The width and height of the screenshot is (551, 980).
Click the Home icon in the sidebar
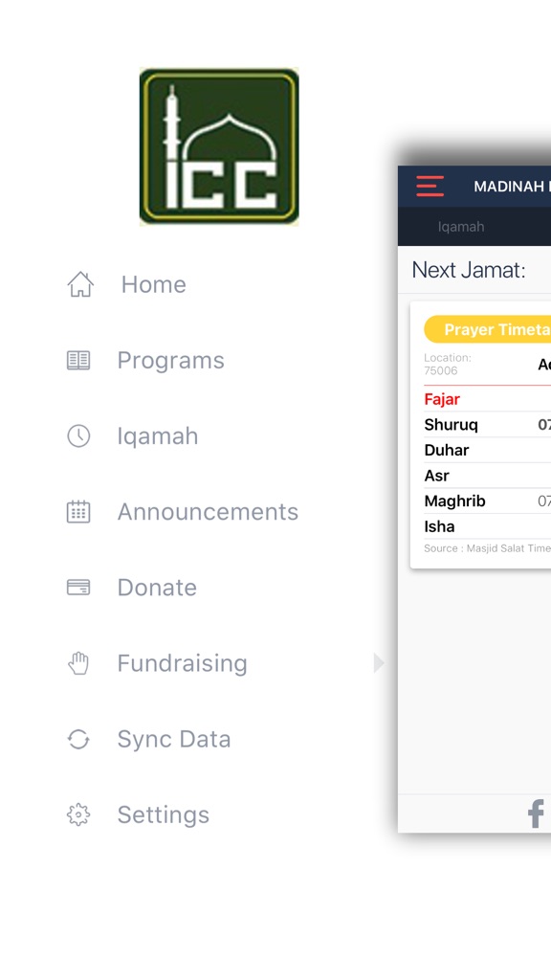tap(79, 283)
